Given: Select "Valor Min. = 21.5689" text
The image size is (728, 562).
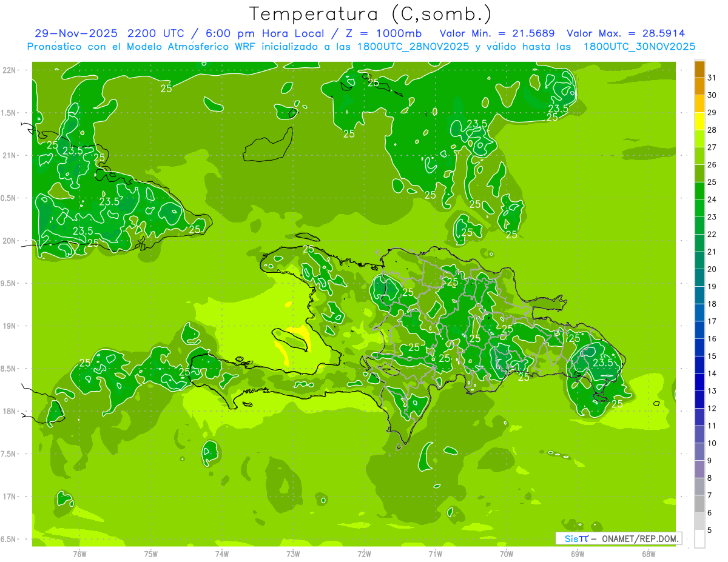Looking at the screenshot, I should click(497, 33).
